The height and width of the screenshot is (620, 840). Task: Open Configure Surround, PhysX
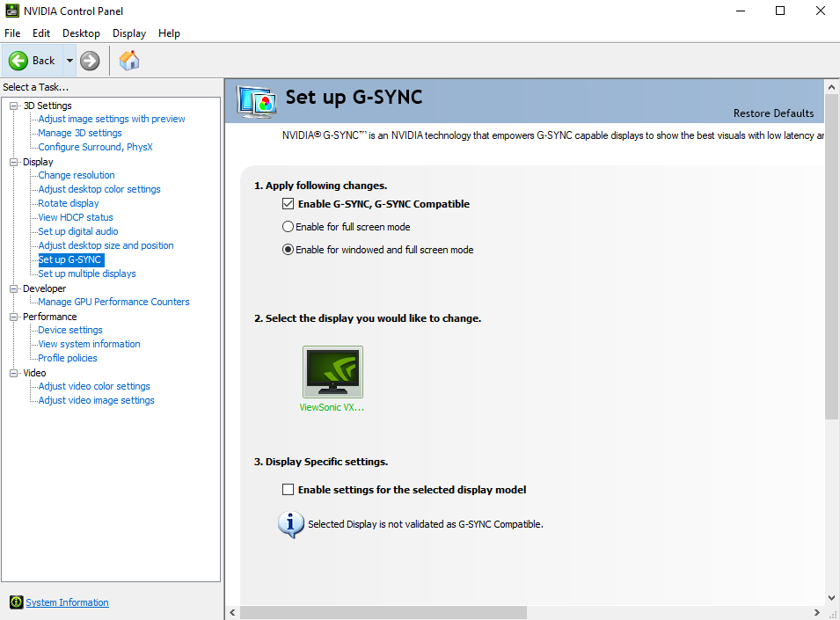[x=95, y=147]
